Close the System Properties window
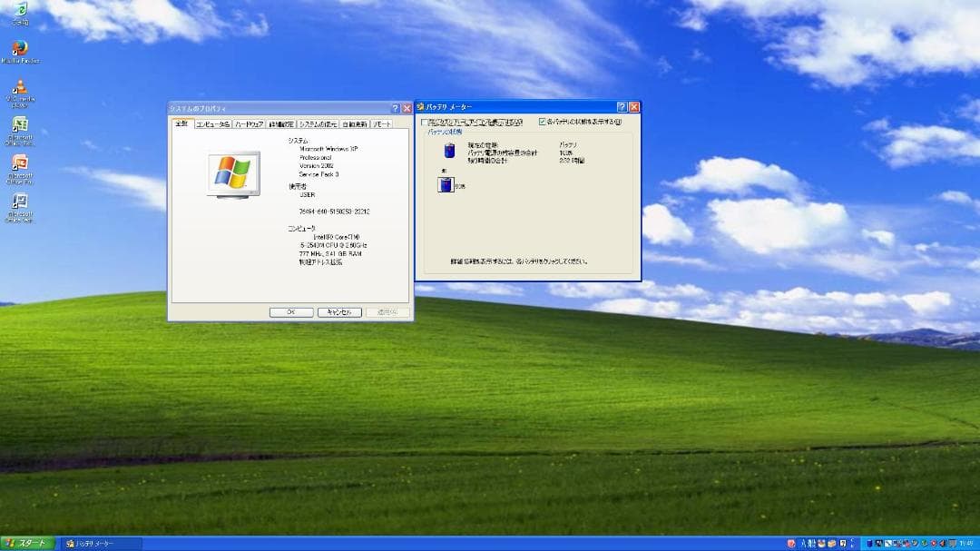980x551 pixels. click(407, 108)
